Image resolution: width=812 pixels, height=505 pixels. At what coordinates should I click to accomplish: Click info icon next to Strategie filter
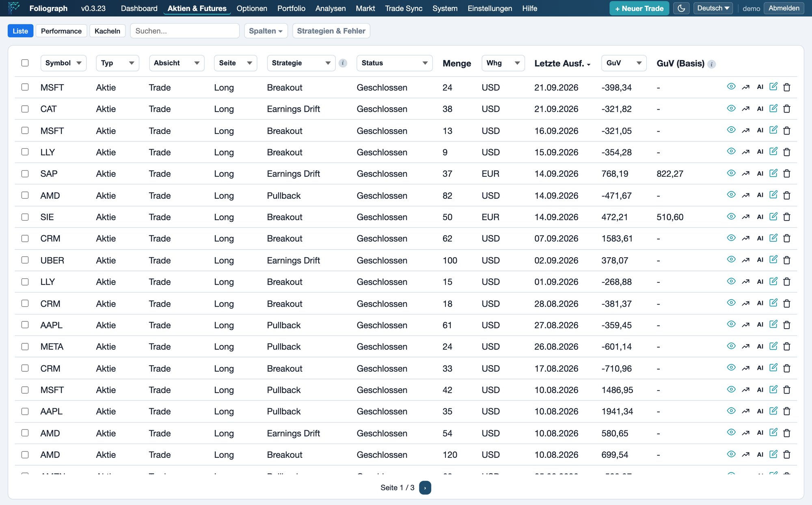tap(343, 63)
